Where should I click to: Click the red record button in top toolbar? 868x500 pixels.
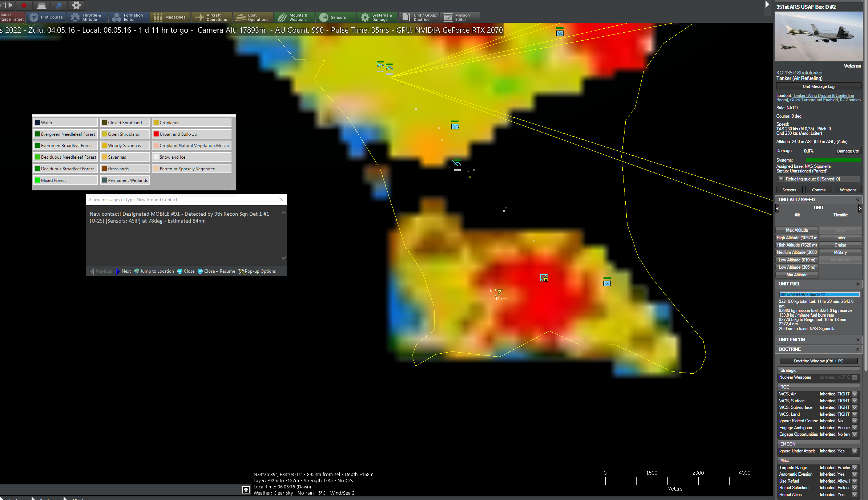coord(24,5)
